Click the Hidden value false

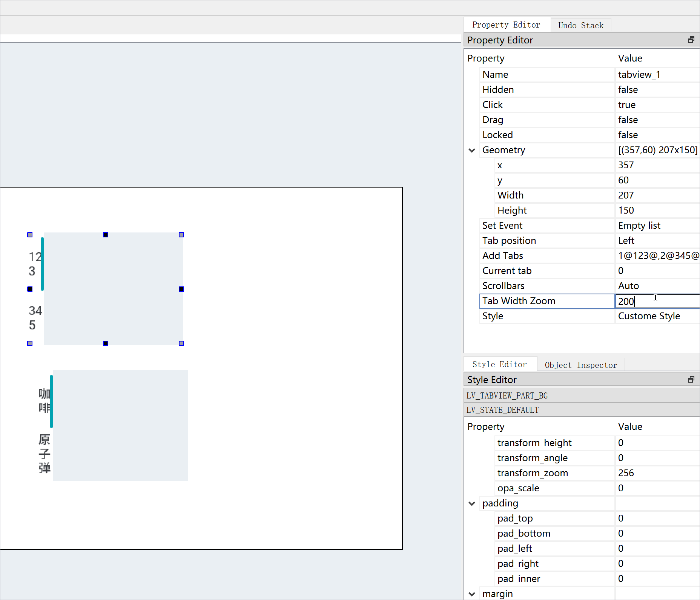[x=657, y=90]
